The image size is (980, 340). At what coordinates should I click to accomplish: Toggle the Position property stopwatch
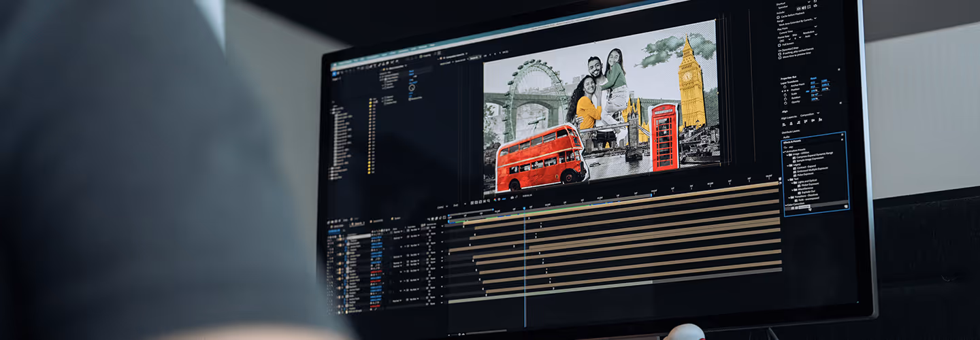click(x=785, y=90)
